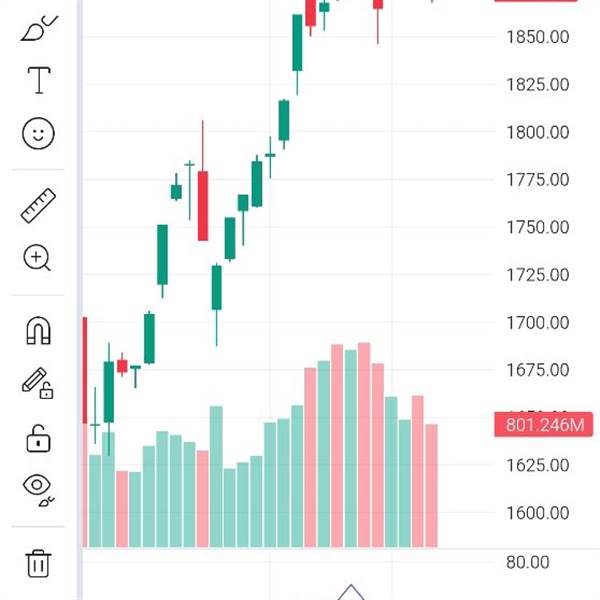Select the Text annotation tool

click(38, 80)
